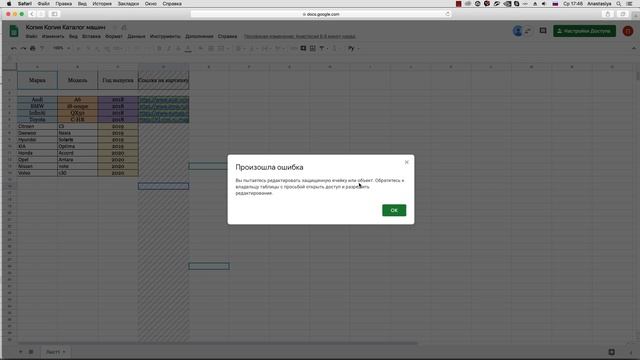
Task: Insert a comment via toolbar icon
Action: (303, 48)
